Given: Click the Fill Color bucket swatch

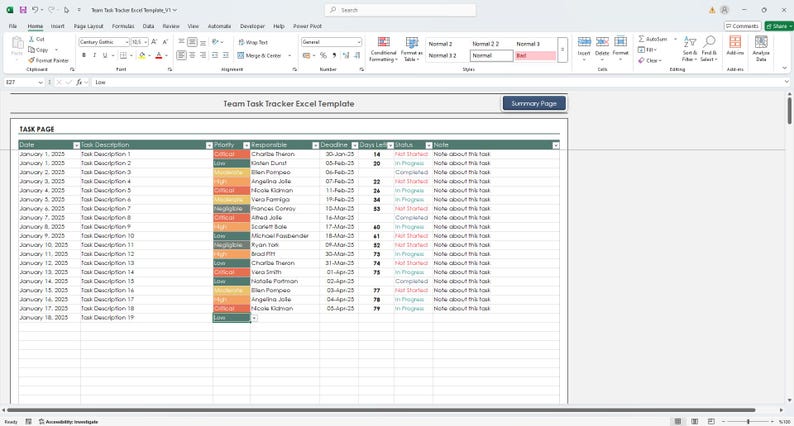Looking at the screenshot, I should click(x=142, y=55).
